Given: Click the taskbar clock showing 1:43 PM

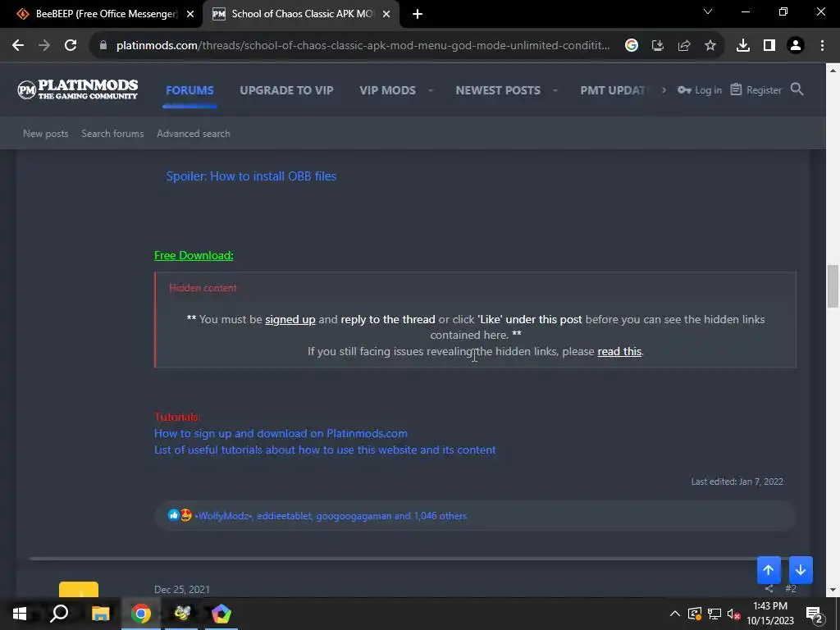Looking at the screenshot, I should 770,614.
